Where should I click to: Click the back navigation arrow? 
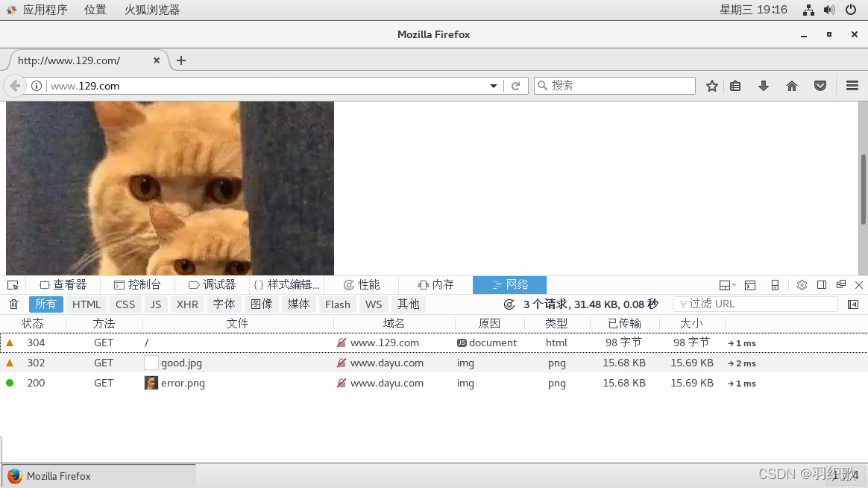[x=15, y=86]
